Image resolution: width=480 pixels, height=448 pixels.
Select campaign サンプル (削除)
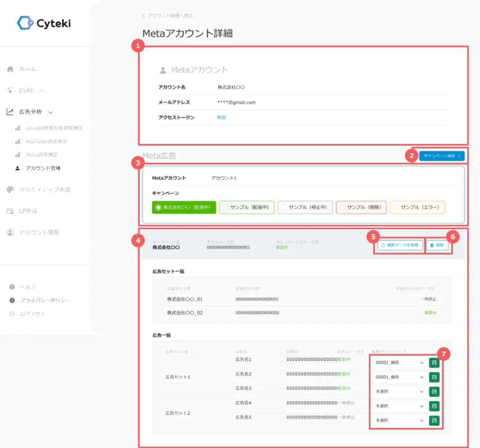point(361,207)
